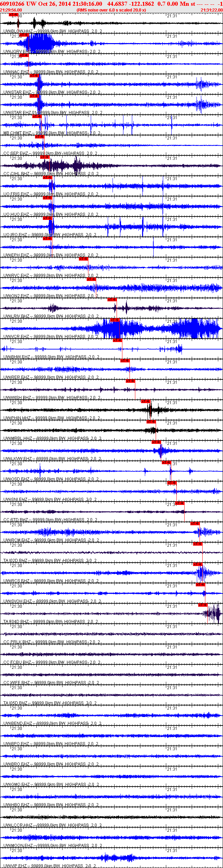
Task: Click the "CC SEP EHZ" station label
Action: 16,153
